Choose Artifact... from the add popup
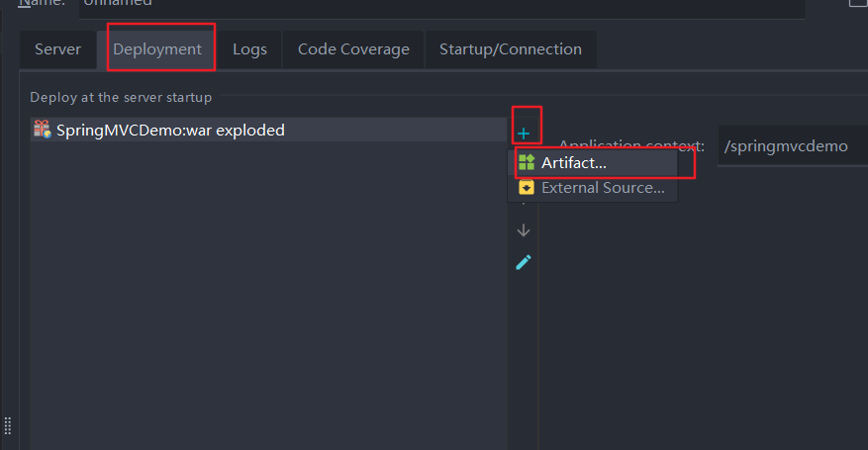This screenshot has height=450, width=868. [x=574, y=162]
